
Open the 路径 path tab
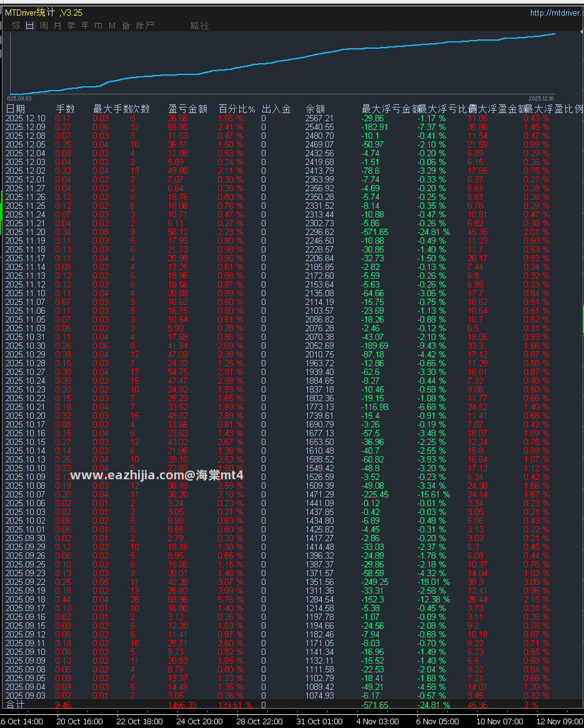click(x=200, y=26)
